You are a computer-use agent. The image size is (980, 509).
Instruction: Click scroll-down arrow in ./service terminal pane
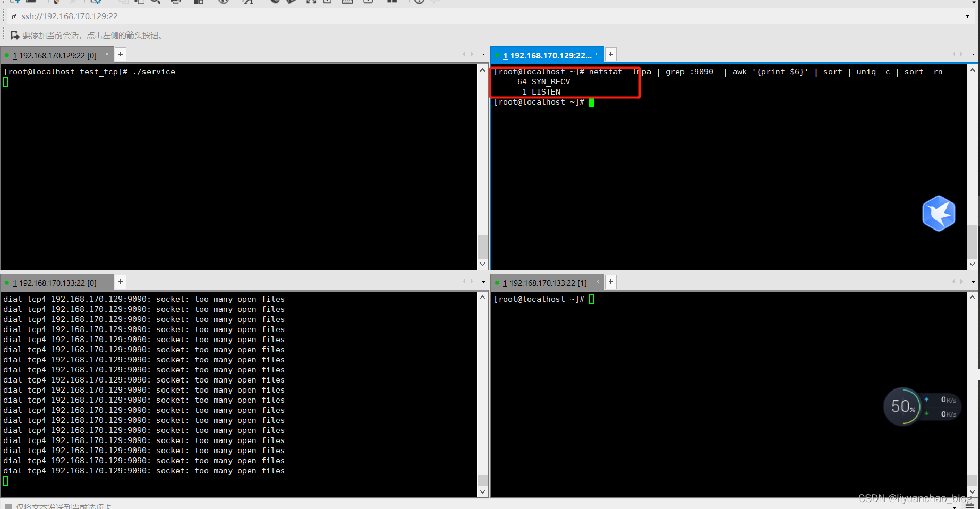click(x=482, y=264)
